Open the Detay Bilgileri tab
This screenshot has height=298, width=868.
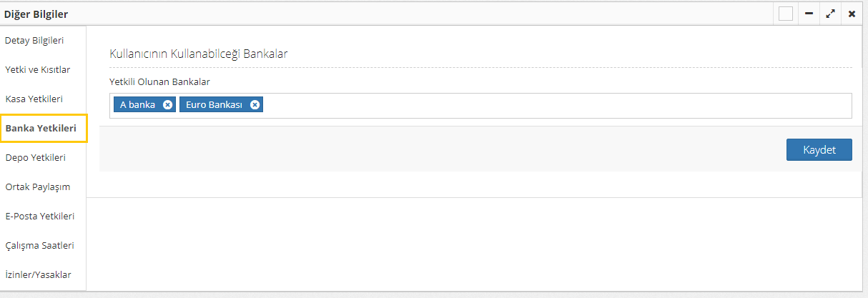coord(34,41)
